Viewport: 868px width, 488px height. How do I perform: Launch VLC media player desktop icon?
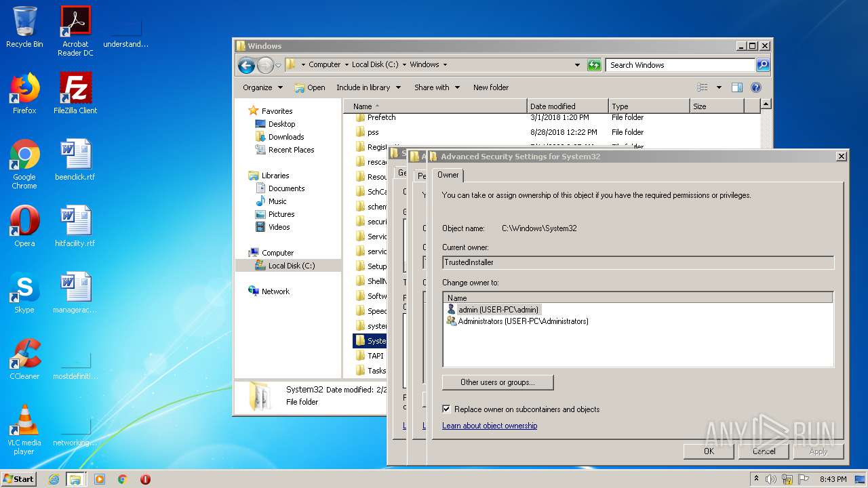[24, 430]
